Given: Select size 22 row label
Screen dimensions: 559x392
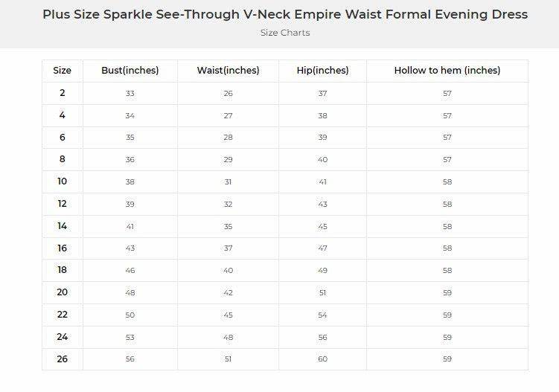Looking at the screenshot, I should pyautogui.click(x=63, y=315).
